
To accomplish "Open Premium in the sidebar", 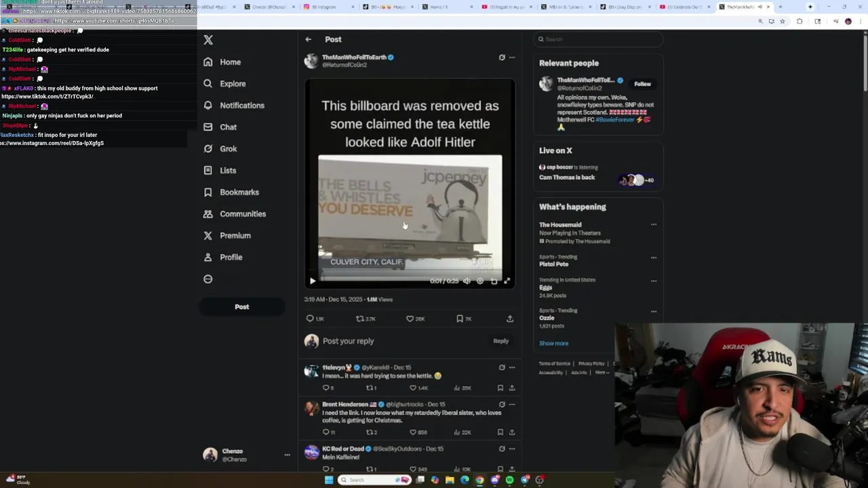I will click(x=227, y=235).
